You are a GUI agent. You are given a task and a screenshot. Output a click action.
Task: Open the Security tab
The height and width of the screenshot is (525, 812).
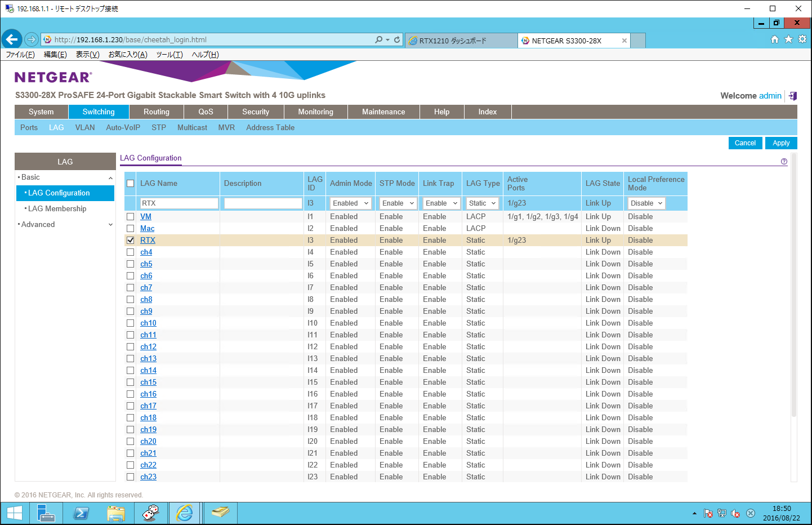pyautogui.click(x=256, y=112)
